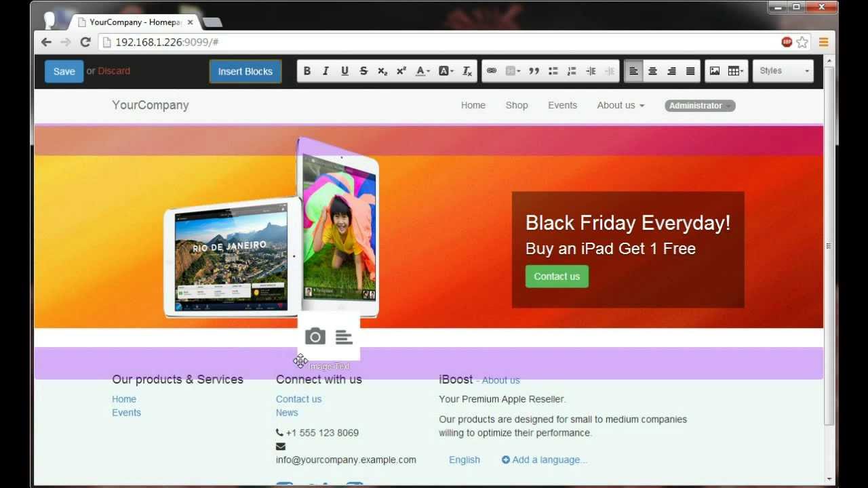Viewport: 868px width, 488px height.
Task: Select the YourCompany - Homepage tab
Action: point(136,22)
